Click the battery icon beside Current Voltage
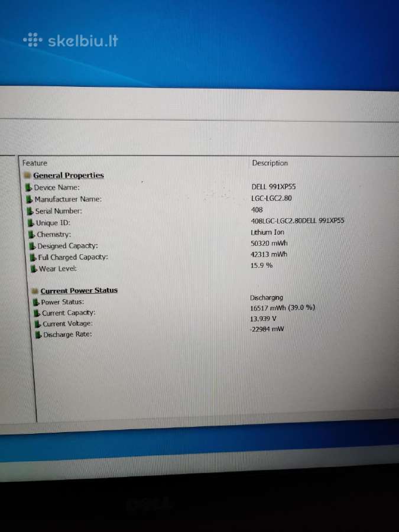Screen dimensions: 399x532 pyautogui.click(x=38, y=324)
